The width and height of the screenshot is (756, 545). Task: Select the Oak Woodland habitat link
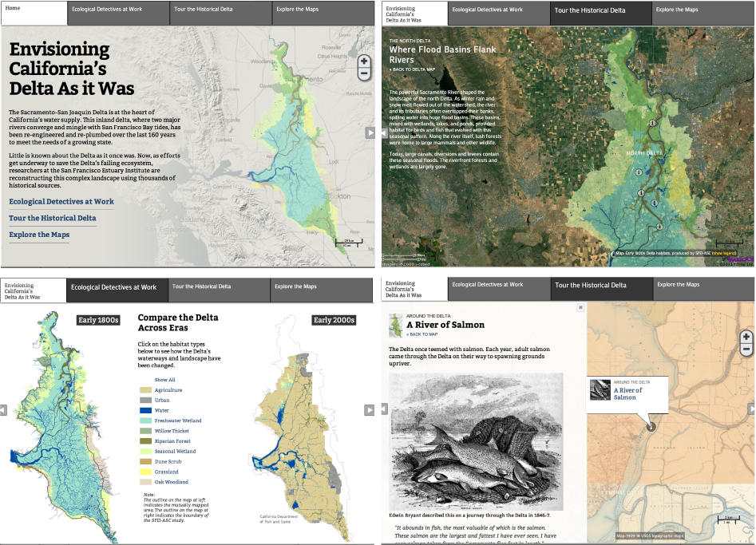171,482
